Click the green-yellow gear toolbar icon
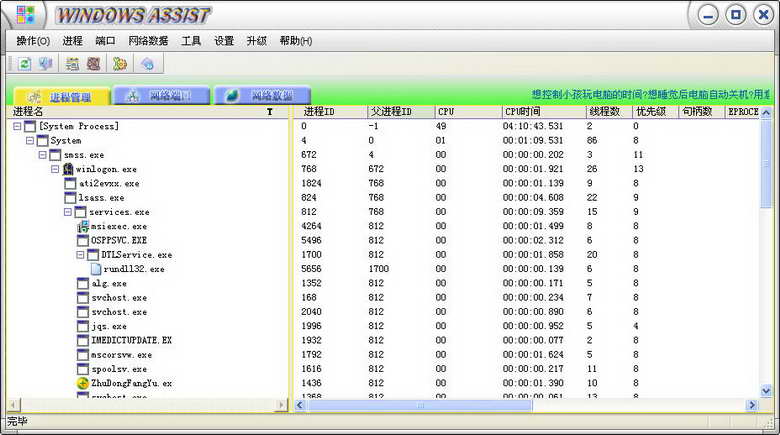 click(120, 64)
